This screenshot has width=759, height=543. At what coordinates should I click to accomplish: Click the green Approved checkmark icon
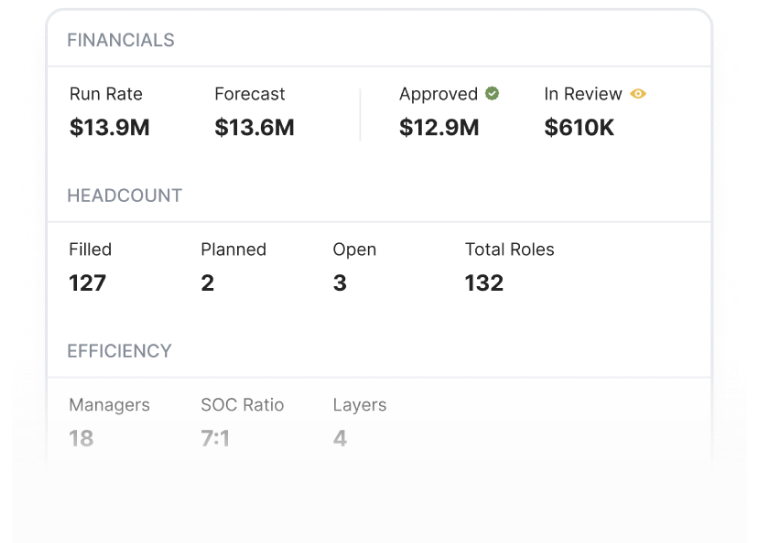pos(492,94)
